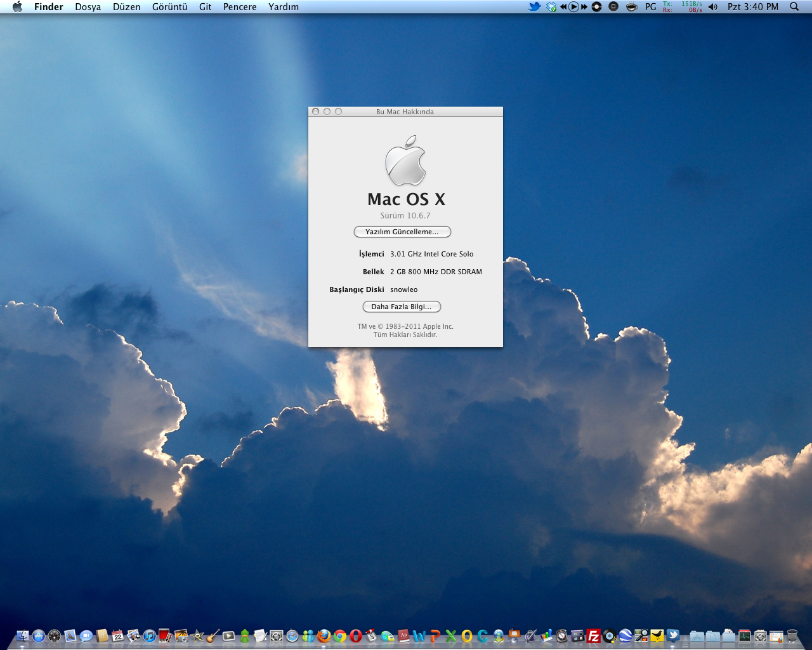
Task: Click the Tx/Rx network speed monitor
Action: 683,6
